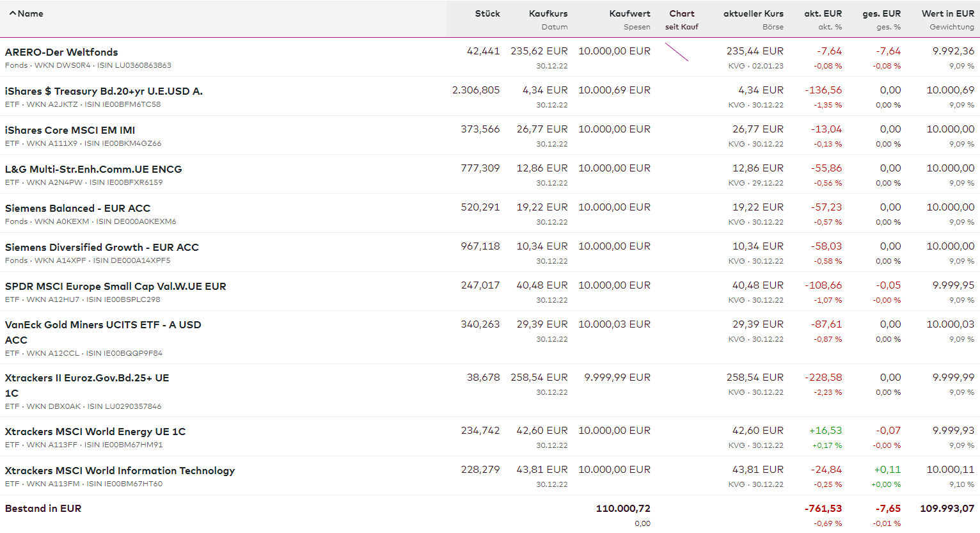Open Xtrackers MSCI World Energy UE 1C

tap(95, 432)
